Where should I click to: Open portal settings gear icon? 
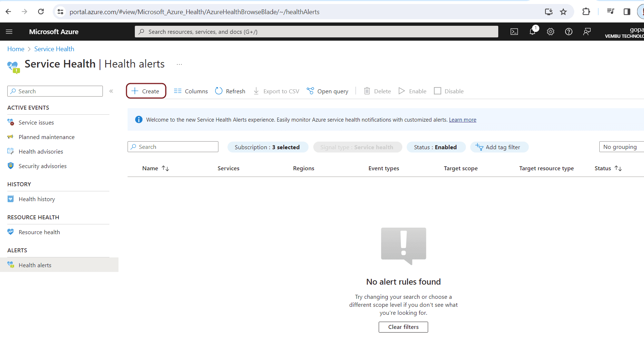pyautogui.click(x=551, y=32)
